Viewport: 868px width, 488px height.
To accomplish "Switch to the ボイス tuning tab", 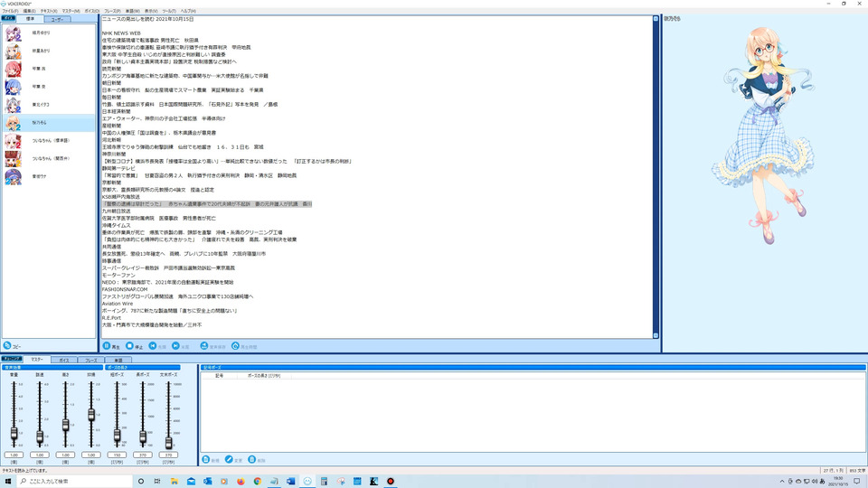I will point(63,361).
